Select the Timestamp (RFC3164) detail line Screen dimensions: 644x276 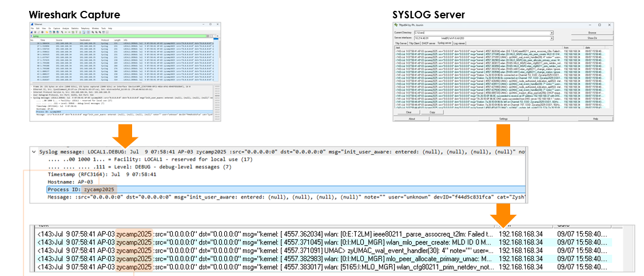click(x=102, y=175)
